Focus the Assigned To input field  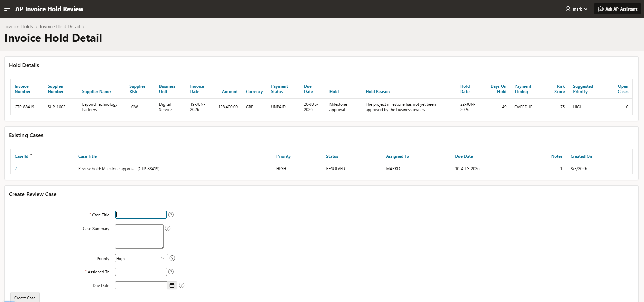(x=141, y=272)
